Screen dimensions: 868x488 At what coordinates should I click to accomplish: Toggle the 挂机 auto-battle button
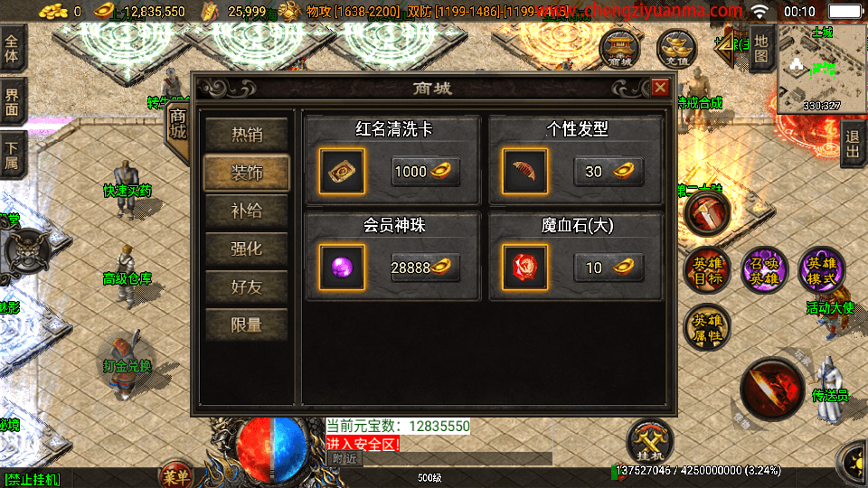point(650,442)
